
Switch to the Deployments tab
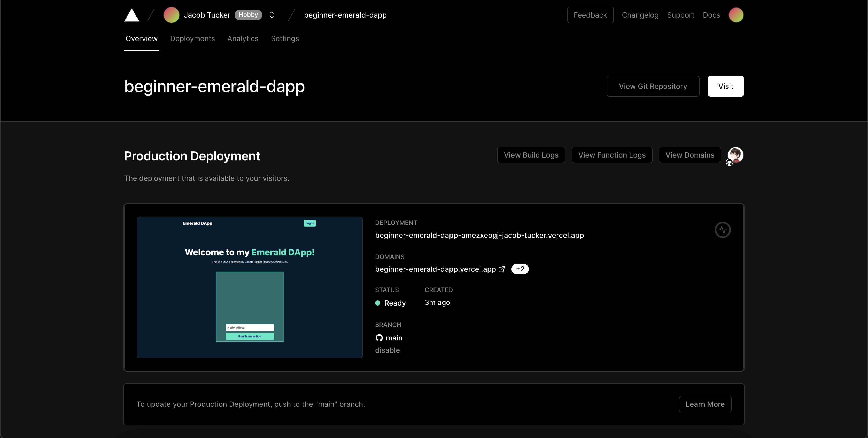(x=192, y=39)
